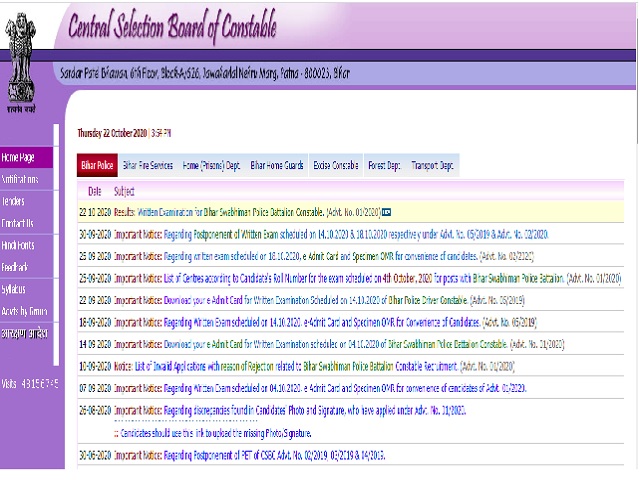
Task: Open Driver Constable e-Admit Card download notice
Action: (319, 301)
